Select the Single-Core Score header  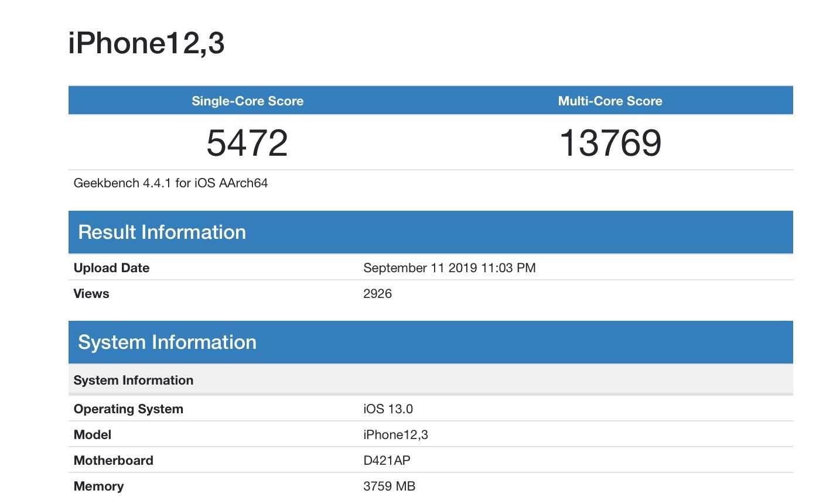pyautogui.click(x=248, y=101)
